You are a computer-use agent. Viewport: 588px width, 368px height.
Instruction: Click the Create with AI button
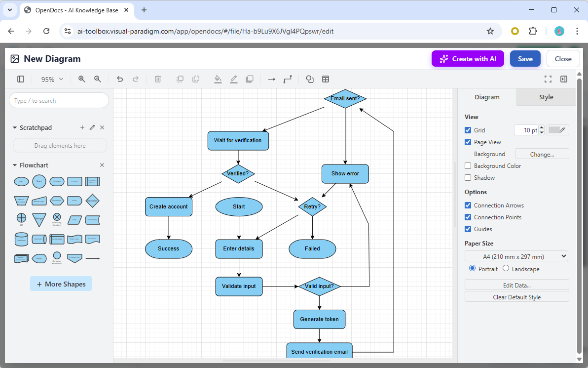click(x=468, y=58)
